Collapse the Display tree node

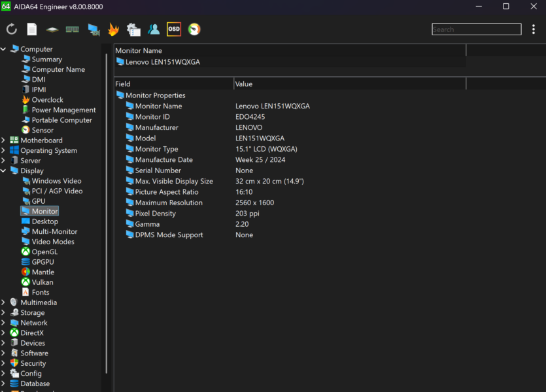point(3,171)
